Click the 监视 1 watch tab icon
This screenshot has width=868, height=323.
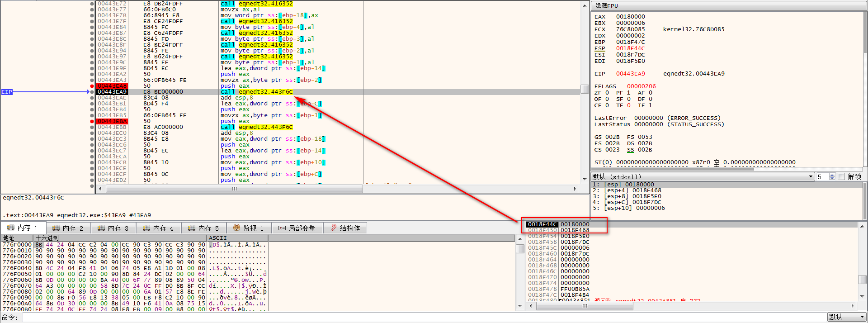[236, 228]
